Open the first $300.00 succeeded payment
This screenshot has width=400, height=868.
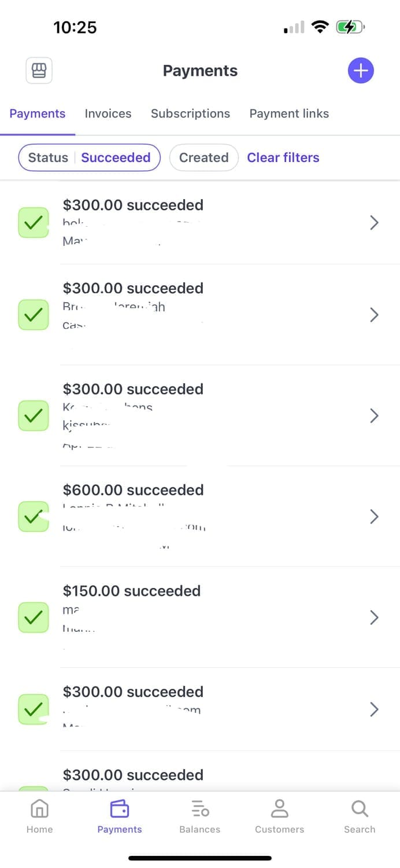(200, 223)
